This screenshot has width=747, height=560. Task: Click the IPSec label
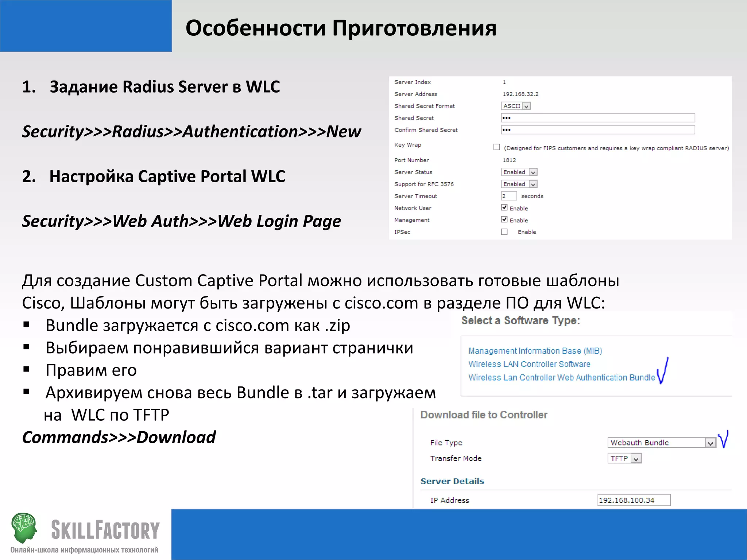tap(402, 232)
